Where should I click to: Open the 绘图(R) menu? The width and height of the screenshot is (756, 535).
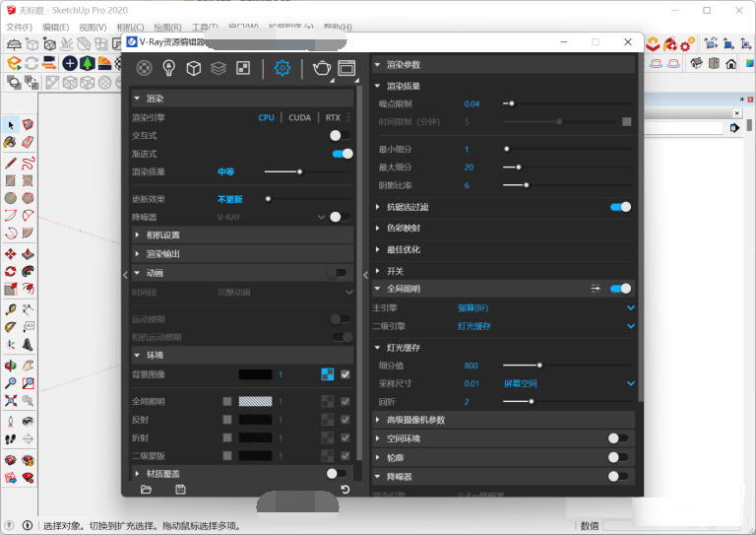click(x=167, y=27)
